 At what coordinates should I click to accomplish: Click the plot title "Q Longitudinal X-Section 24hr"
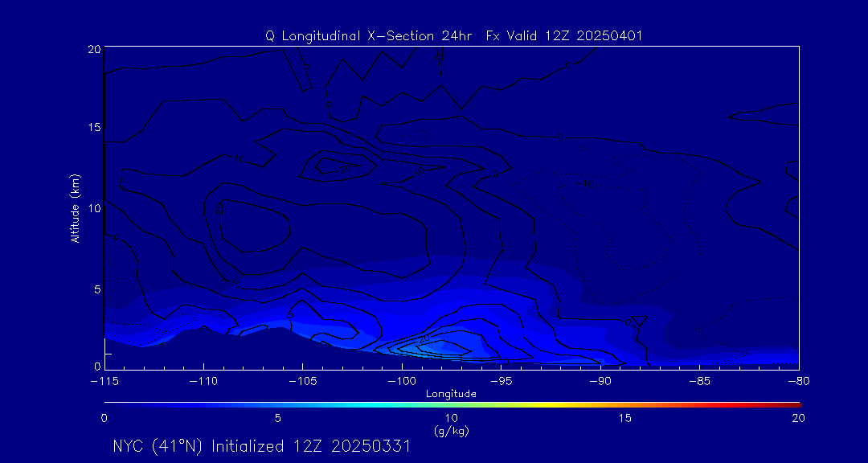click(x=368, y=36)
